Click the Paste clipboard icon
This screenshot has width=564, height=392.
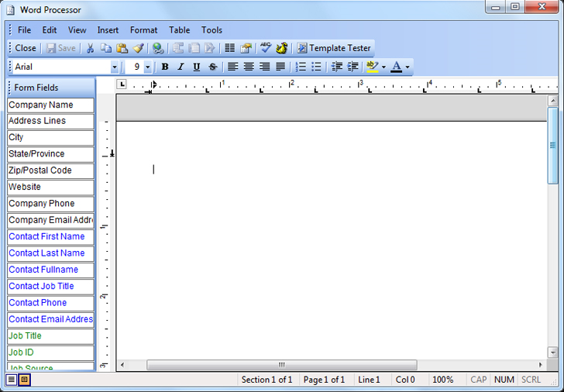[122, 48]
